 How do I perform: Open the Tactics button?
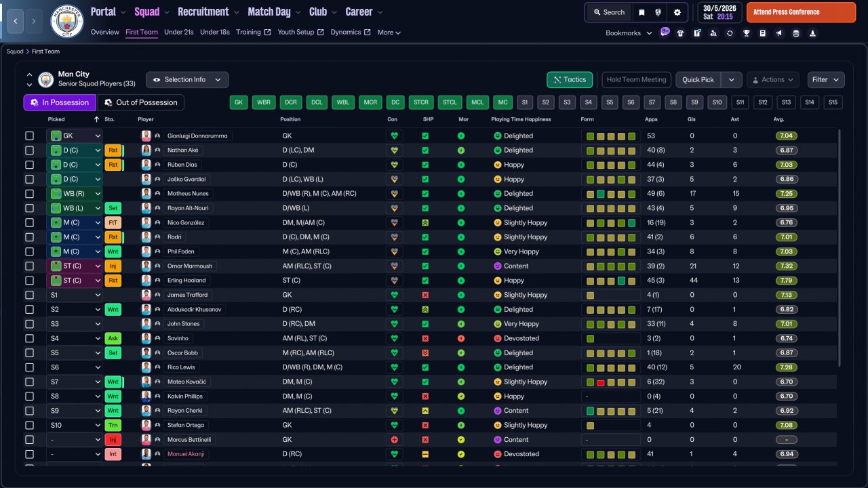570,80
